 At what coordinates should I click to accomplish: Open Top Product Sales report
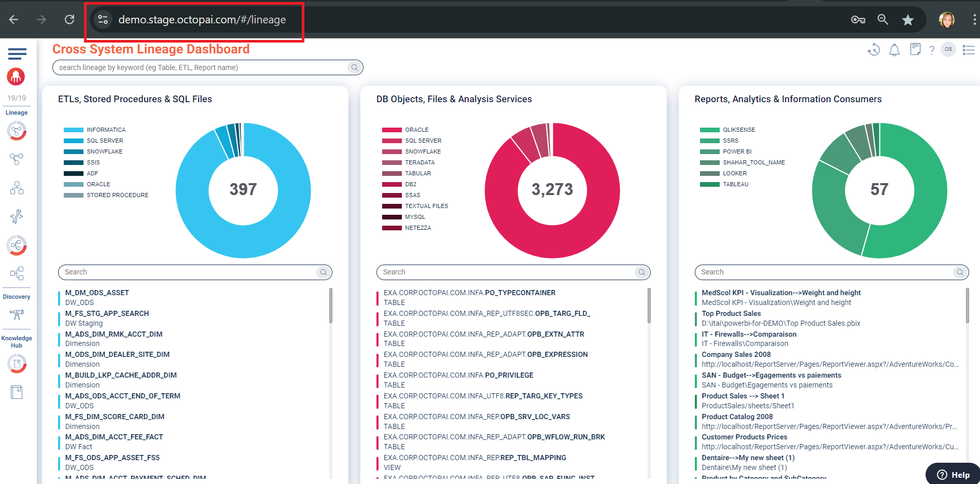[x=731, y=313]
